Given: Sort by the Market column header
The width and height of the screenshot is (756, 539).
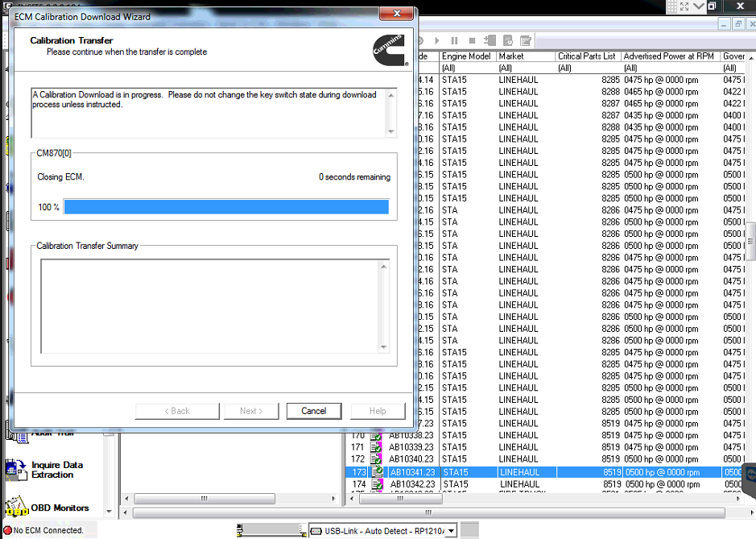Looking at the screenshot, I should pyautogui.click(x=525, y=56).
